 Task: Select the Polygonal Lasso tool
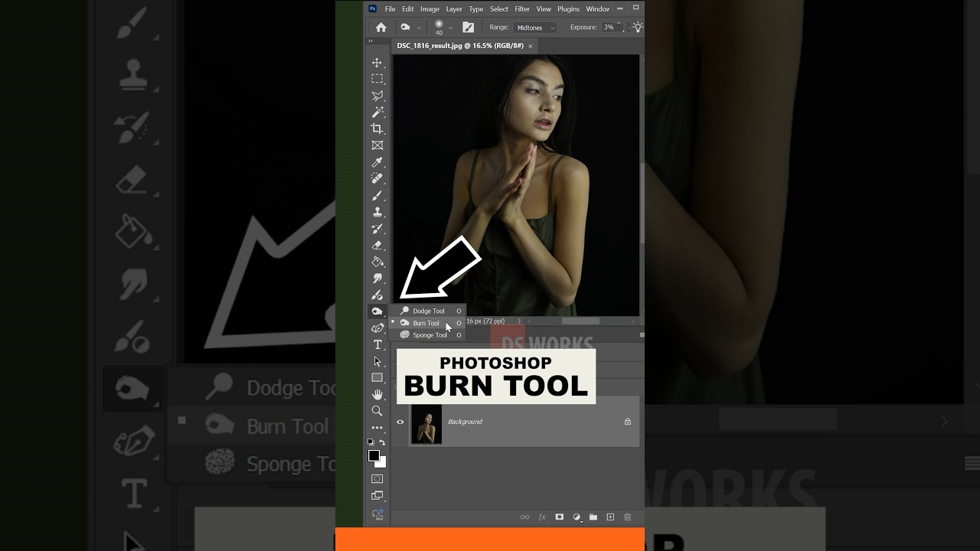(377, 96)
